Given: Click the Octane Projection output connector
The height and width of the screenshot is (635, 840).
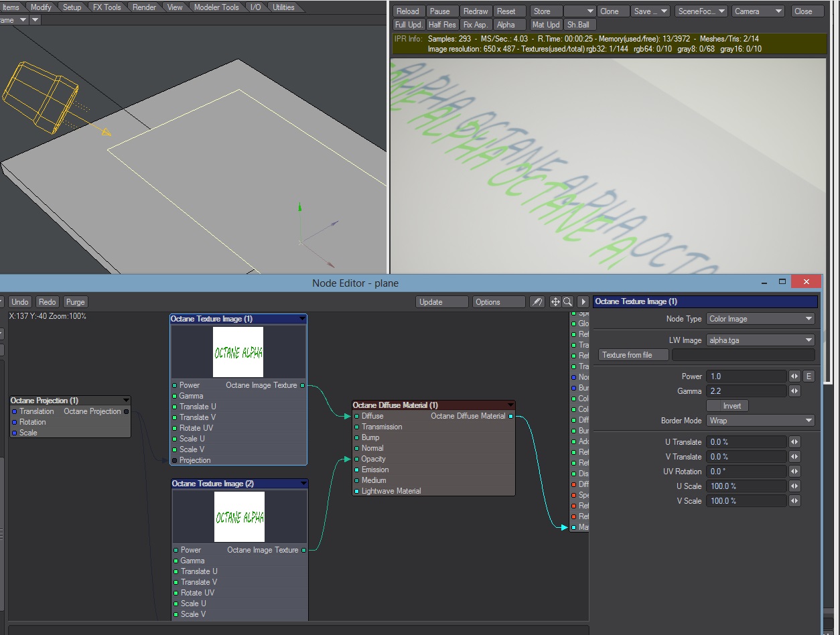Looking at the screenshot, I should tap(126, 411).
